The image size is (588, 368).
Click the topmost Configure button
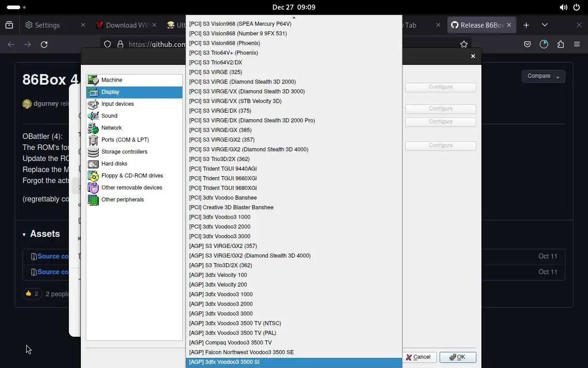(441, 87)
